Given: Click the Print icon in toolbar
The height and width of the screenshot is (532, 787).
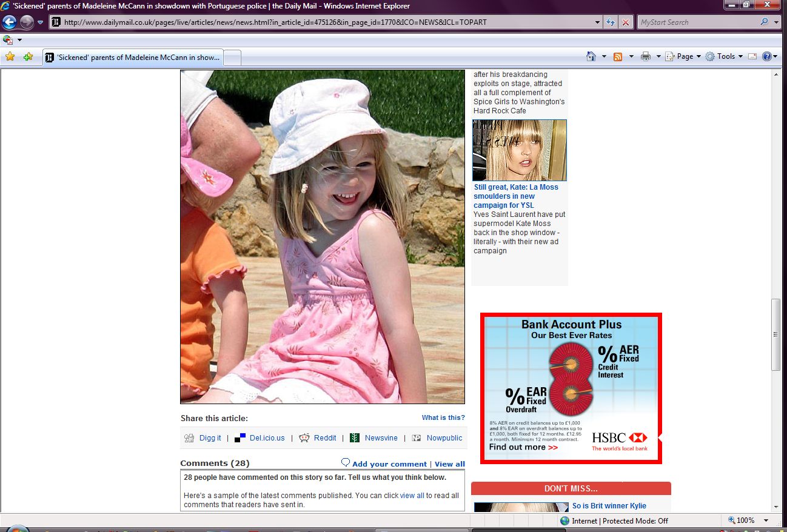Looking at the screenshot, I should pyautogui.click(x=646, y=56).
